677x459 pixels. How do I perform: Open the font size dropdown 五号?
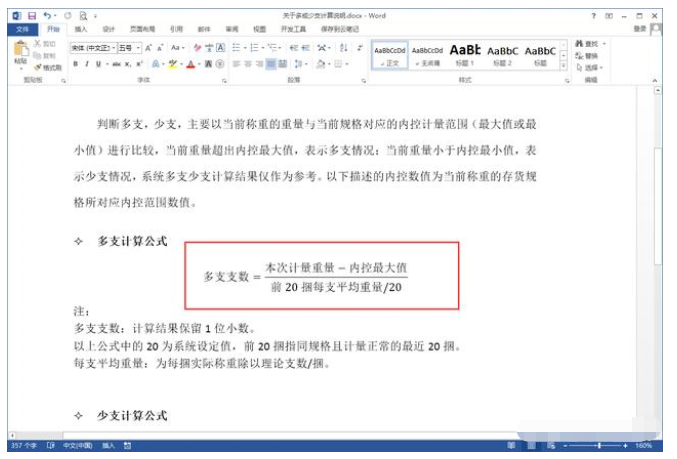coord(129,47)
